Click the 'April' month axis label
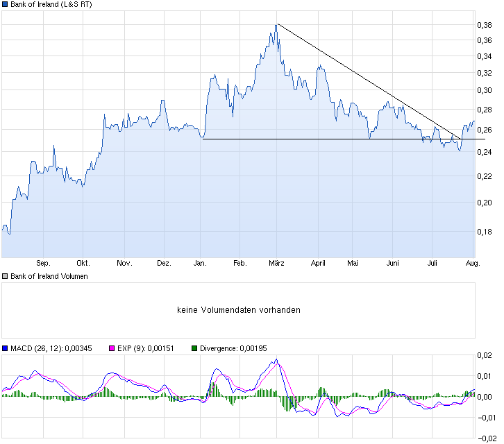This screenshot has height=444, width=504. (x=318, y=264)
